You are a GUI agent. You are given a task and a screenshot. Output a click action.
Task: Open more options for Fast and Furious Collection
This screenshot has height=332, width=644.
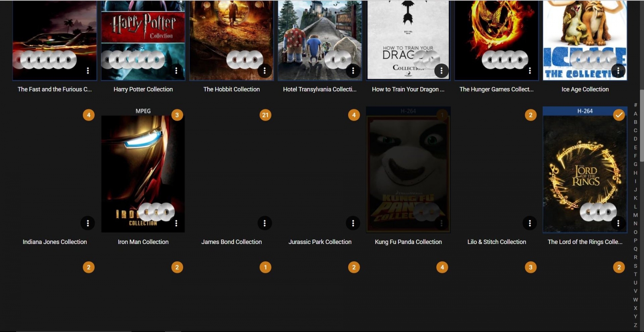coord(88,71)
